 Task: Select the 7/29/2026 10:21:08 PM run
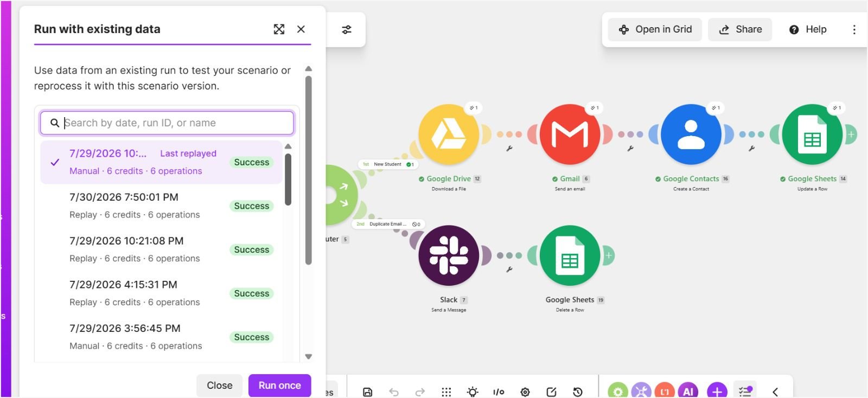(x=161, y=249)
